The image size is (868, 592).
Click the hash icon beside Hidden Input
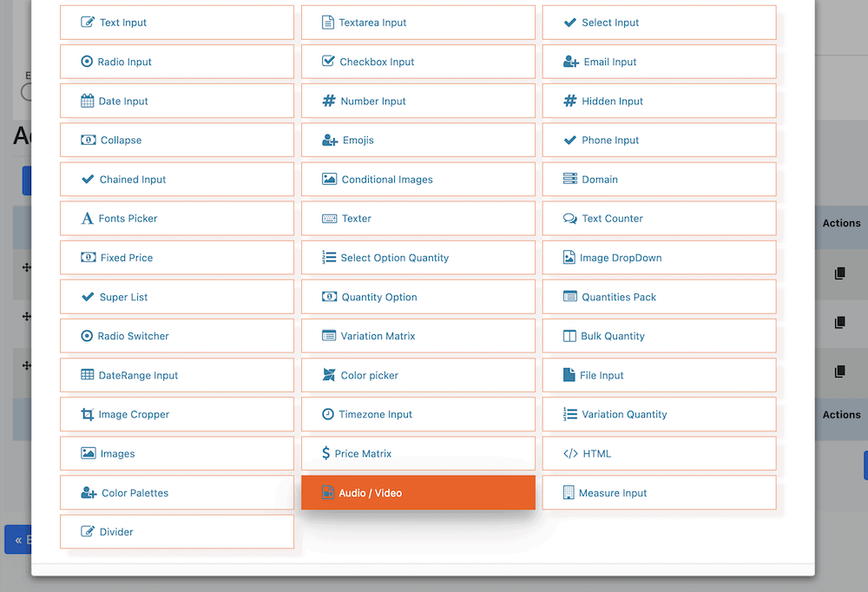click(x=569, y=101)
